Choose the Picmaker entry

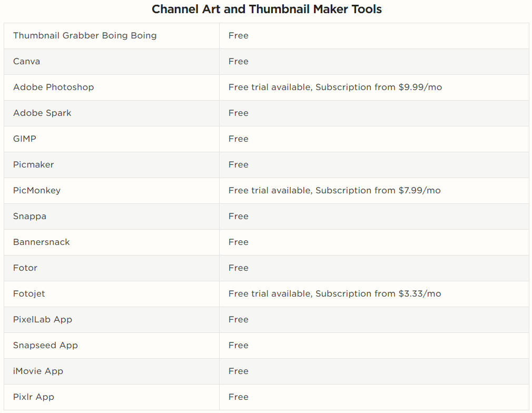(x=34, y=164)
